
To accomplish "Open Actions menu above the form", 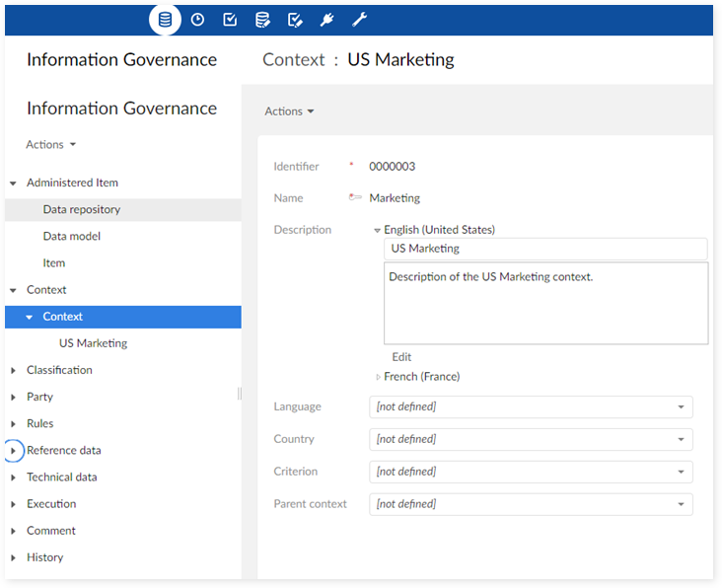I will (289, 111).
